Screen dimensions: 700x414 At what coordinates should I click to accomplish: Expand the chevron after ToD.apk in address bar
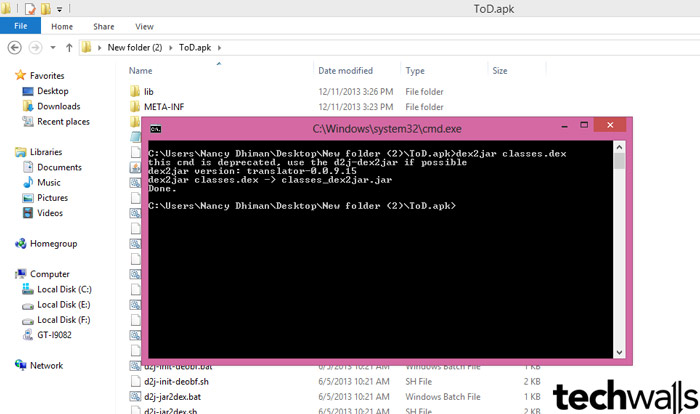219,47
